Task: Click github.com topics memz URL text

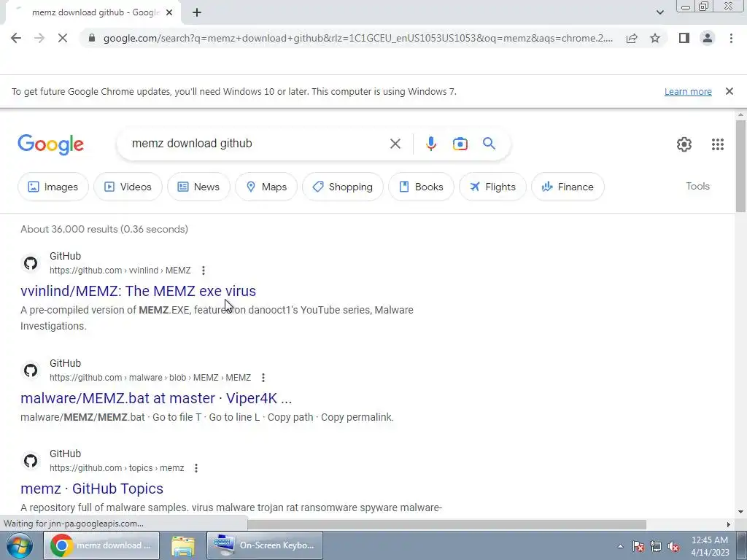Action: [117, 468]
